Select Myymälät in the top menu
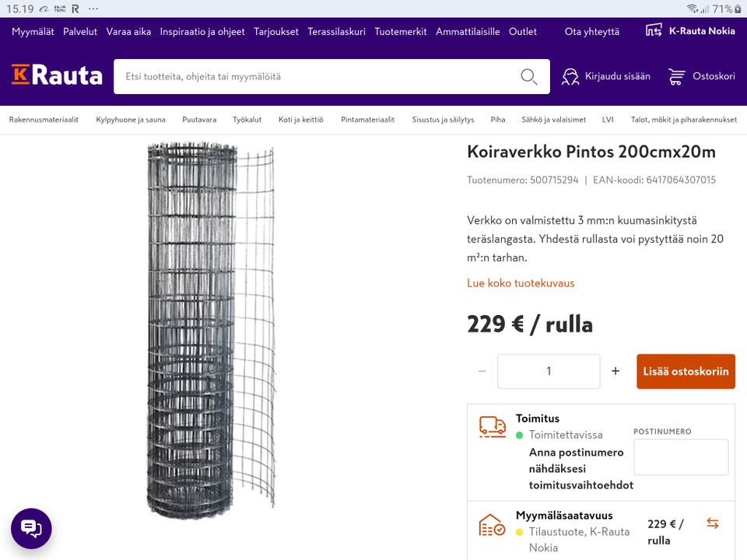This screenshot has height=560, width=747. click(x=32, y=32)
